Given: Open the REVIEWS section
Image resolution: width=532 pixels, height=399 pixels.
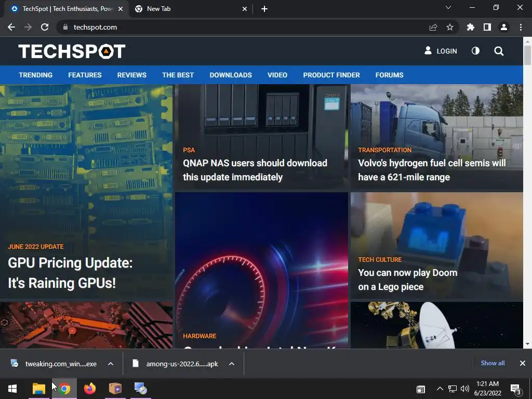Looking at the screenshot, I should click(131, 75).
